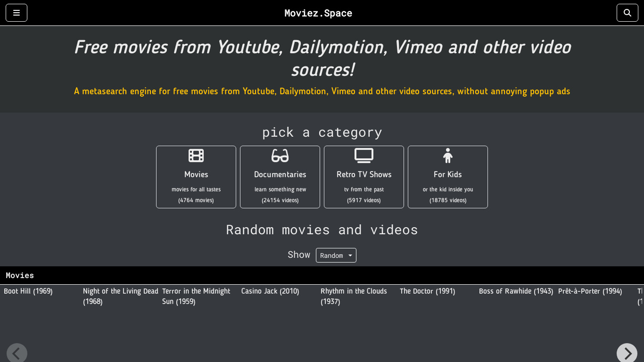This screenshot has height=362, width=644.
Task: Click the 'pick a category' heading
Action: 322,132
